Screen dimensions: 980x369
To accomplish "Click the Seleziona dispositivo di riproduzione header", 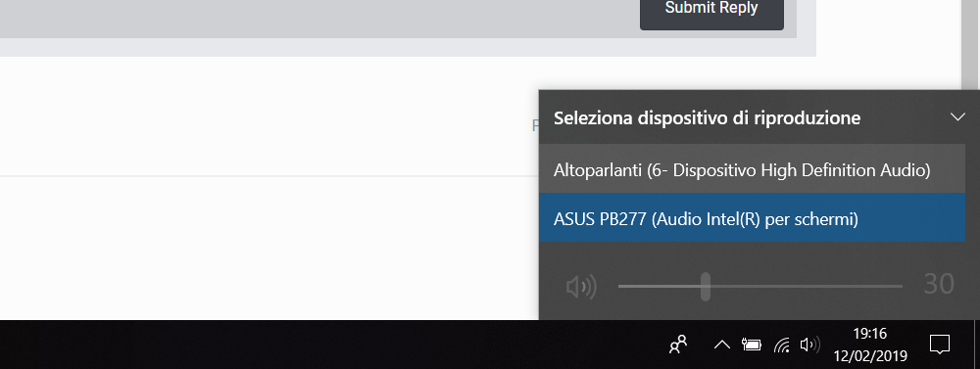I will 707,117.
